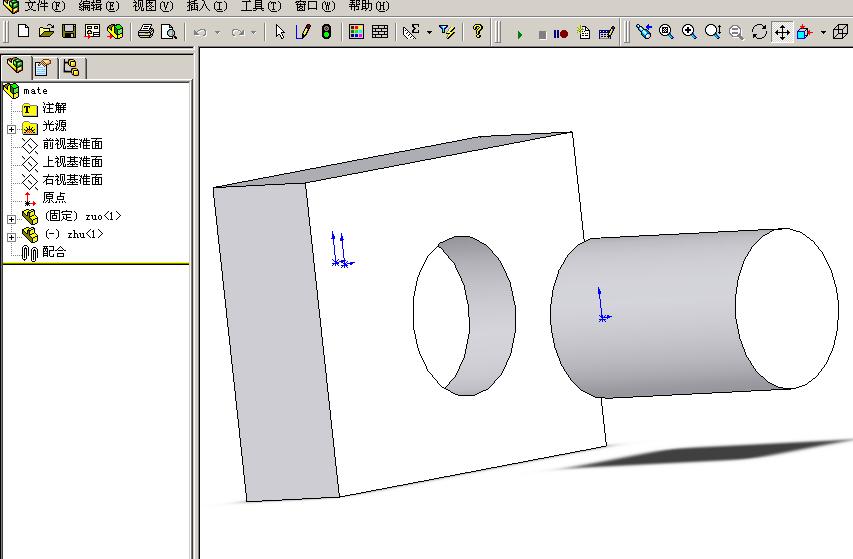Select the (-) zhu<1> component label

[73, 234]
